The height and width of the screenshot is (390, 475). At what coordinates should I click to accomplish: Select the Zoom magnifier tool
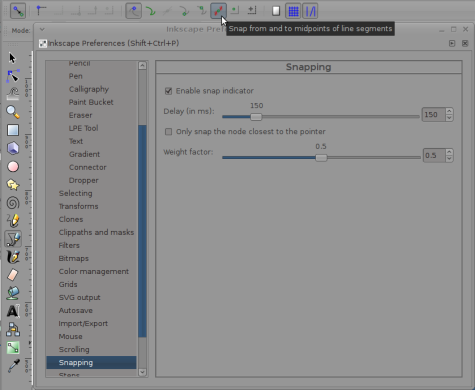(x=13, y=112)
